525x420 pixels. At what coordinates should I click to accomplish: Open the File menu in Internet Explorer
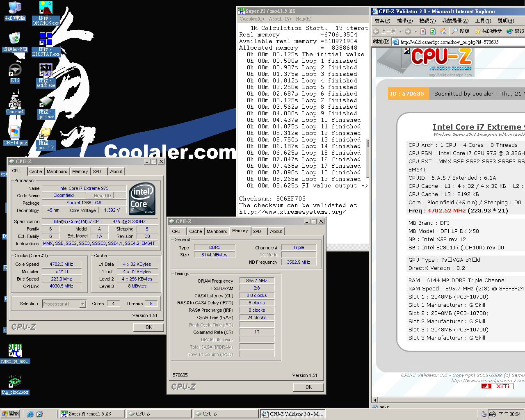click(382, 21)
